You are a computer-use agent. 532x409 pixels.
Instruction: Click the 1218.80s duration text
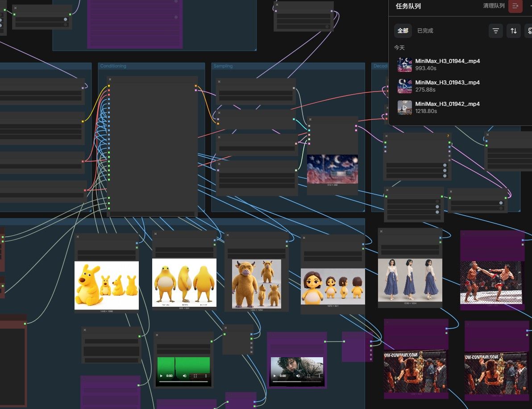(x=426, y=111)
